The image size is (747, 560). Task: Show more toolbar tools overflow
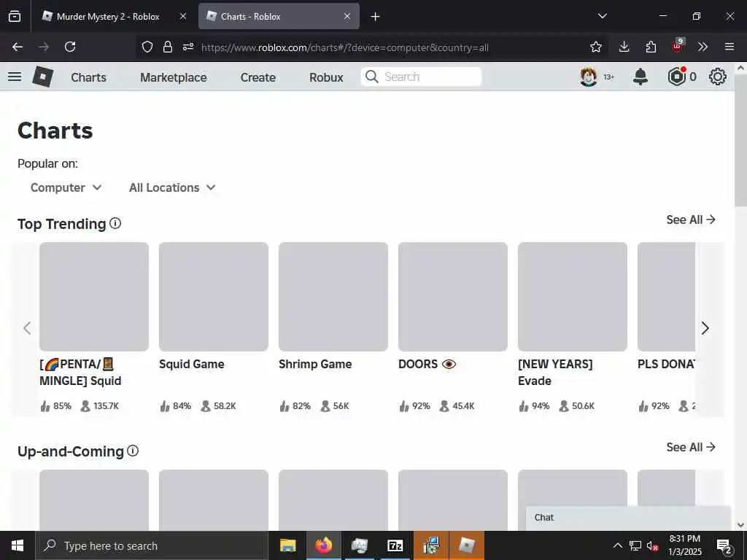click(703, 47)
